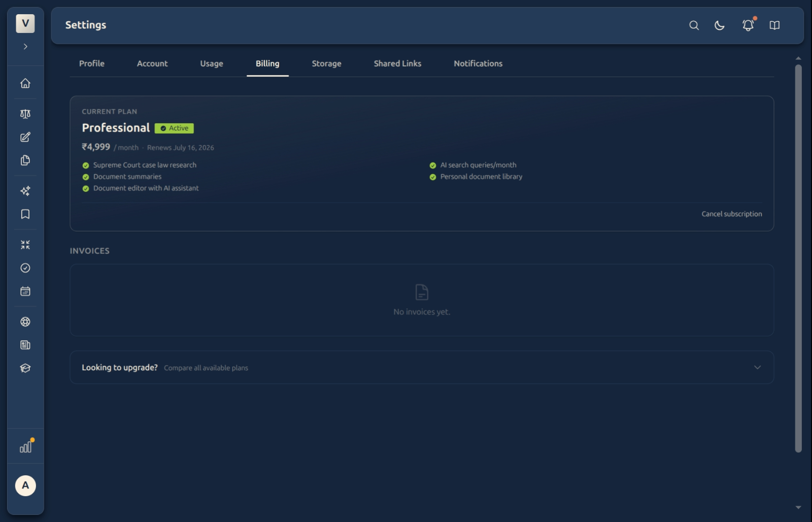Viewport: 812px width, 522px height.
Task: Open the bookmark icon in sidebar
Action: 25,214
